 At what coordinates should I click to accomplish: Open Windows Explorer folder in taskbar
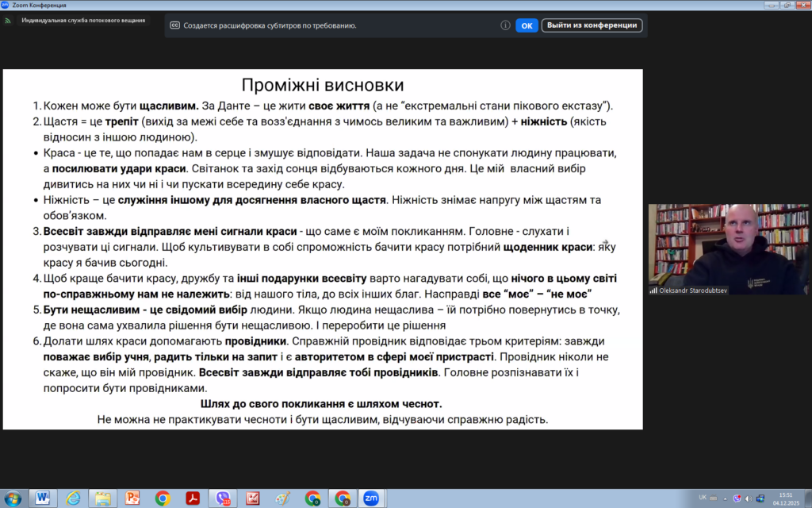102,498
